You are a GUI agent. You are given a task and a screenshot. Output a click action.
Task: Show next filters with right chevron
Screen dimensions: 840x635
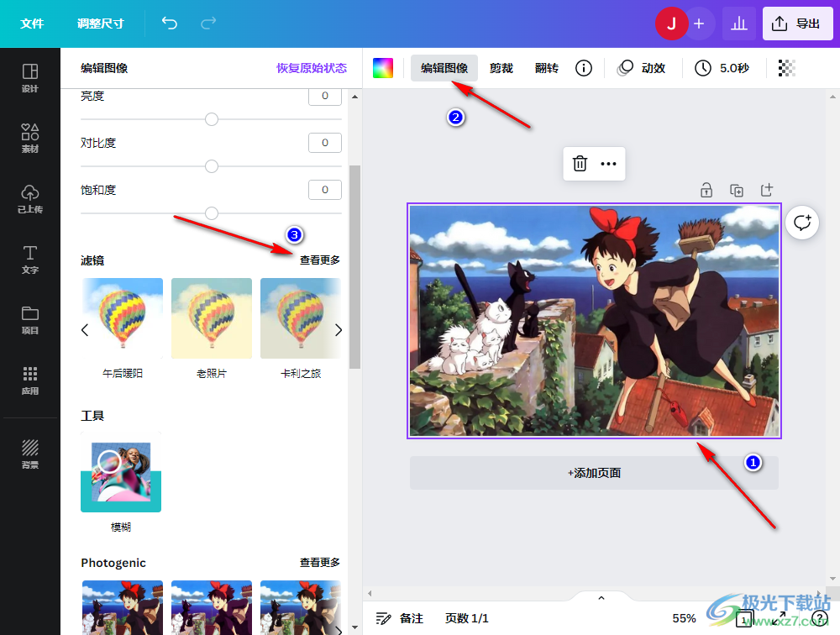338,329
